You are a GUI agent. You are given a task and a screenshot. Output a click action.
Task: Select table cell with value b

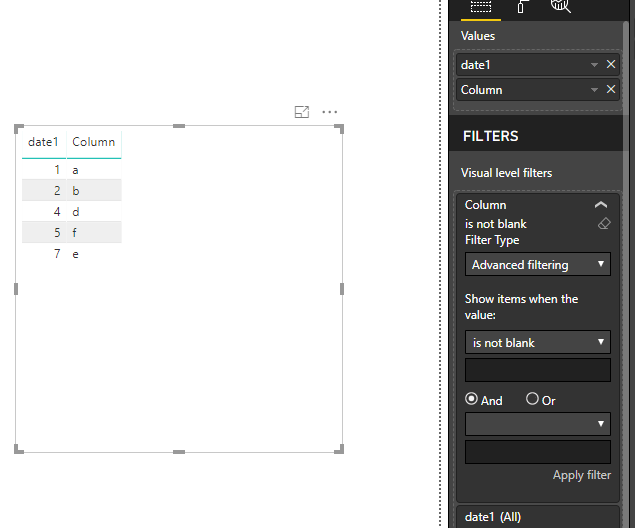94,190
